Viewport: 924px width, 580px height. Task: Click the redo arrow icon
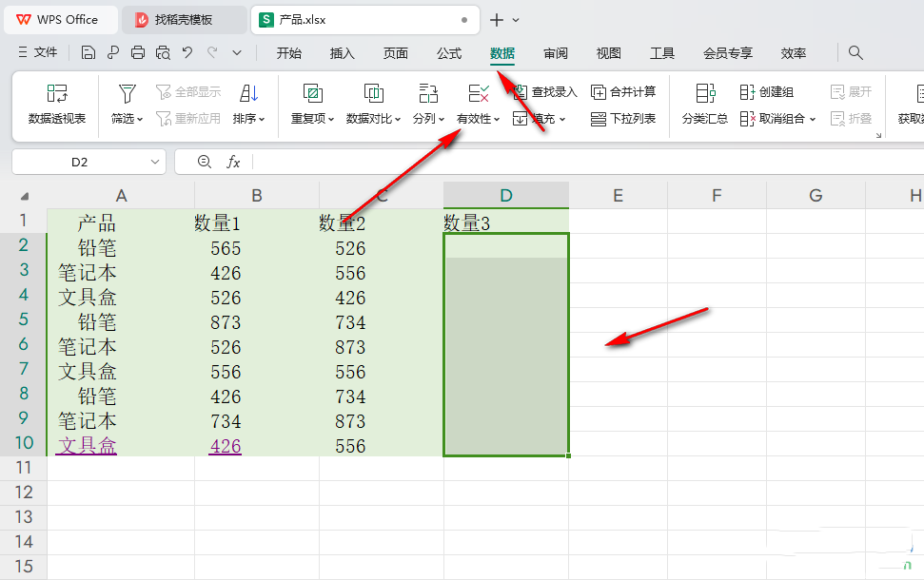point(212,53)
